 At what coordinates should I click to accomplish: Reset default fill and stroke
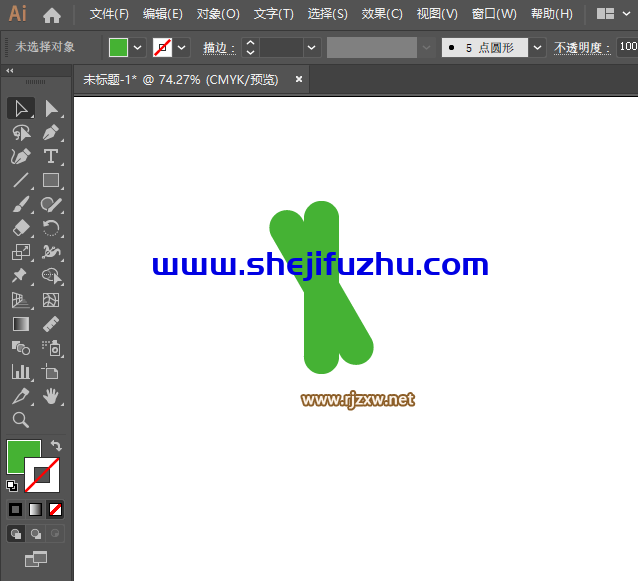click(x=12, y=486)
